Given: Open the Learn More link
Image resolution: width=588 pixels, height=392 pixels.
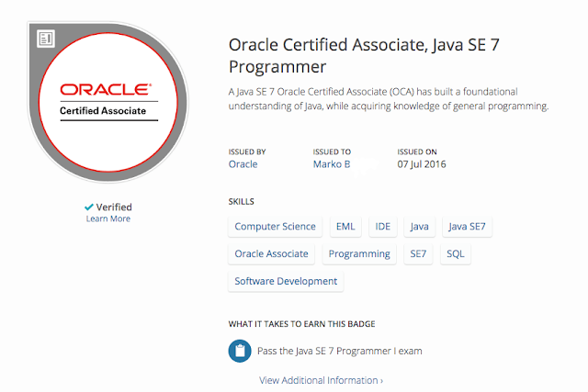Looking at the screenshot, I should click(x=108, y=218).
